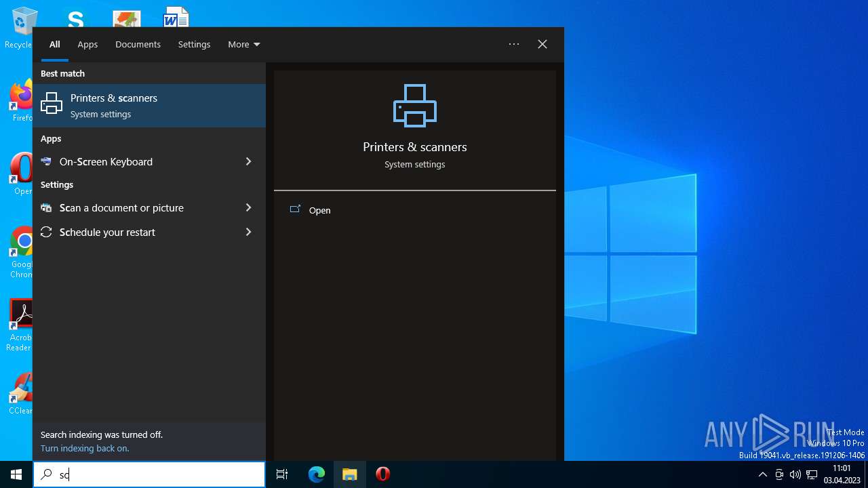868x488 pixels.
Task: Open the clock and date flyout
Action: (x=842, y=474)
